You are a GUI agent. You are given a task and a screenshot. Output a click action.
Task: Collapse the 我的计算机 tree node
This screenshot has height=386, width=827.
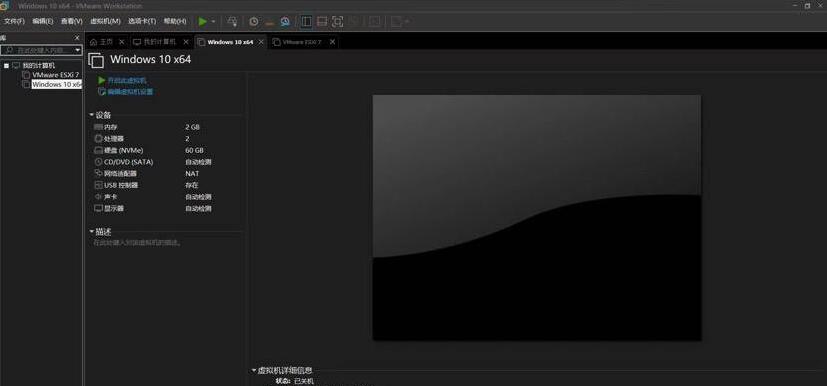tap(6, 66)
